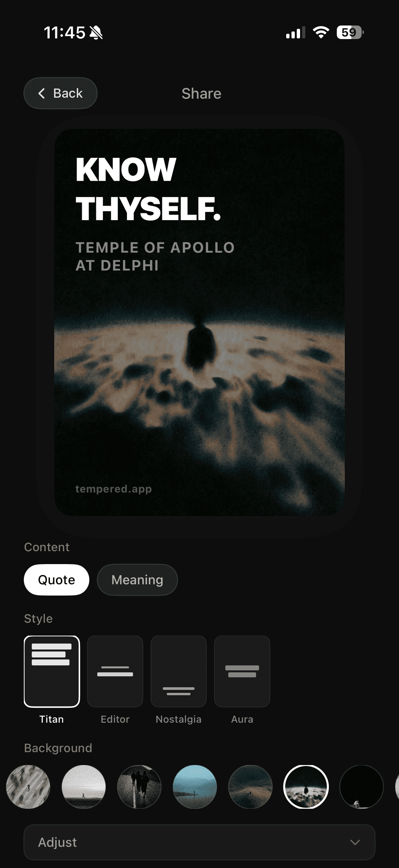Tap the Wi-Fi status icon
Image resolution: width=399 pixels, height=868 pixels.
[x=321, y=32]
